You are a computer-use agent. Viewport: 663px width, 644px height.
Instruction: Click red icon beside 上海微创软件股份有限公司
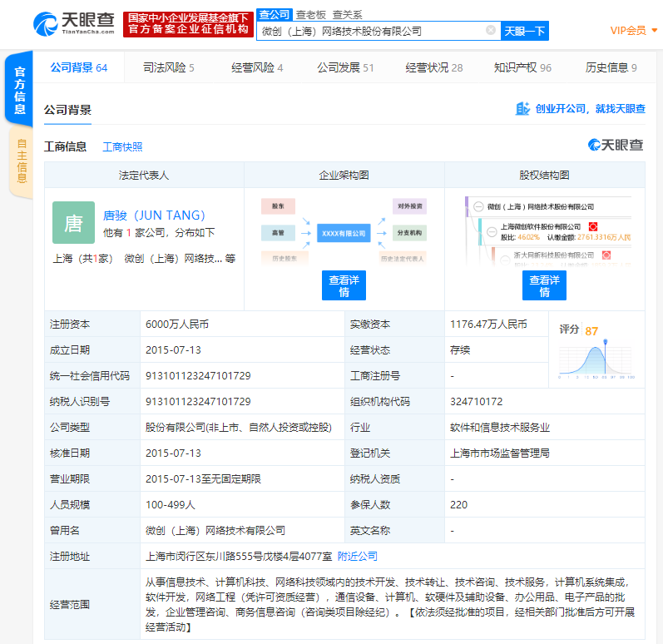click(593, 226)
